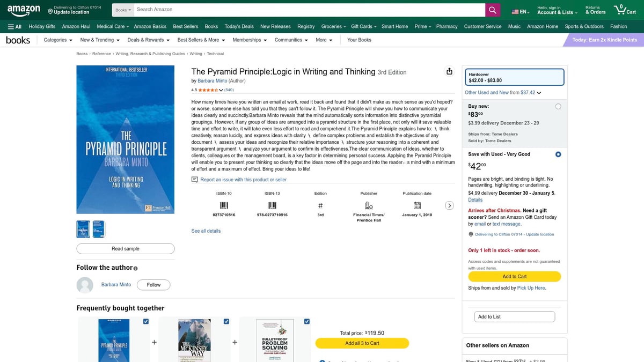Uncheck Bulletproof Problem Solving book
This screenshot has width=644, height=362.
coord(306,321)
